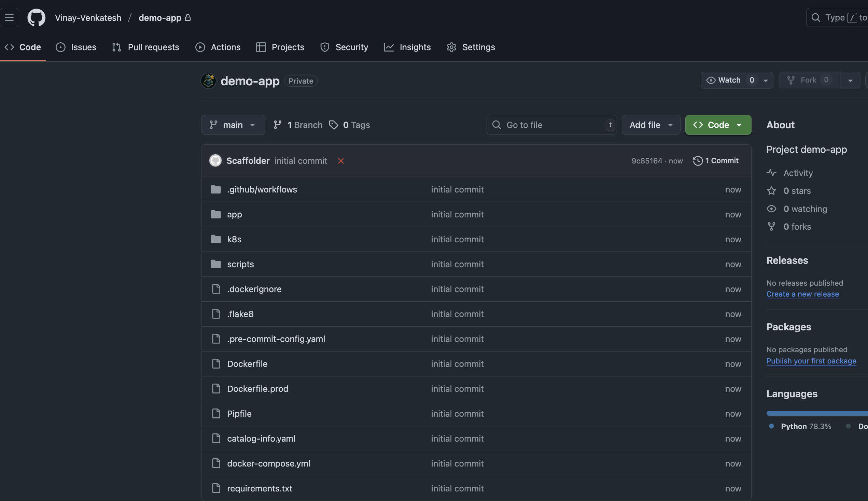
Task: Click the GitHub Octocat logo
Action: [x=36, y=17]
